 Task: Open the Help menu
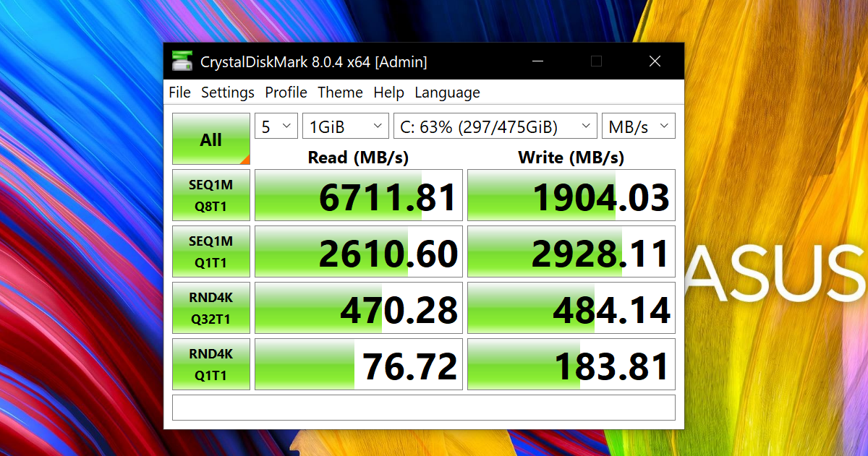388,93
